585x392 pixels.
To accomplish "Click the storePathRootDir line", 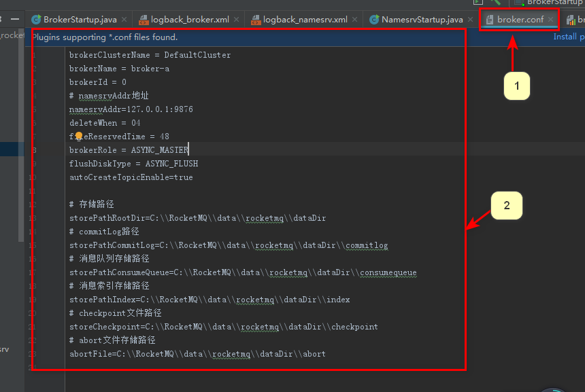I will [x=198, y=218].
